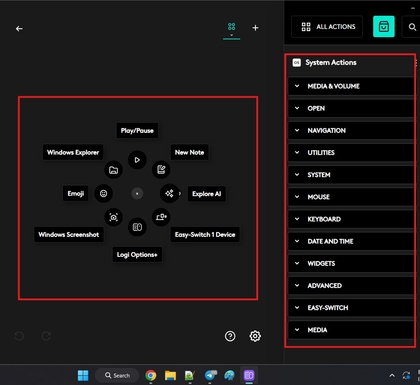
Task: Expand the Navigation category
Action: 351,131
